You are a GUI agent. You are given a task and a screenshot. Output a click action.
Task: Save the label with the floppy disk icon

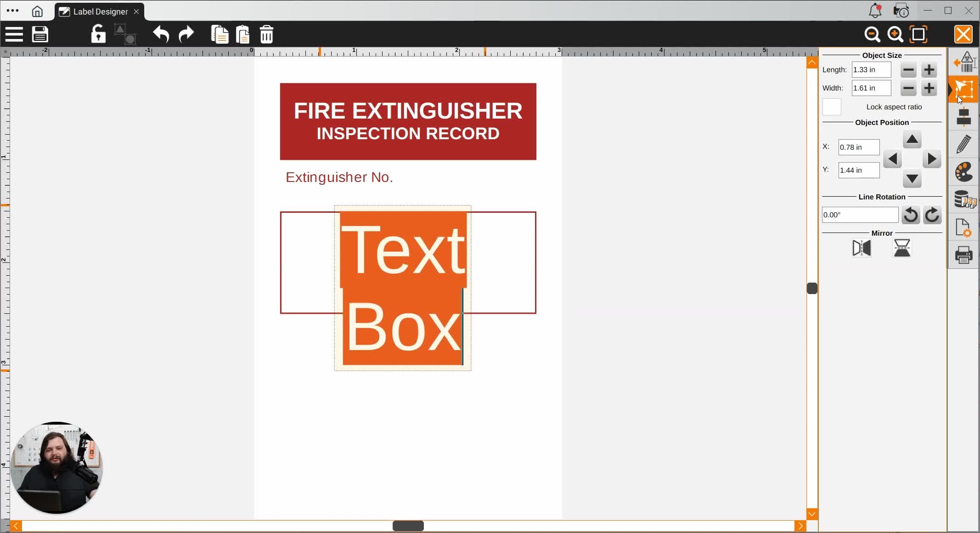[40, 34]
